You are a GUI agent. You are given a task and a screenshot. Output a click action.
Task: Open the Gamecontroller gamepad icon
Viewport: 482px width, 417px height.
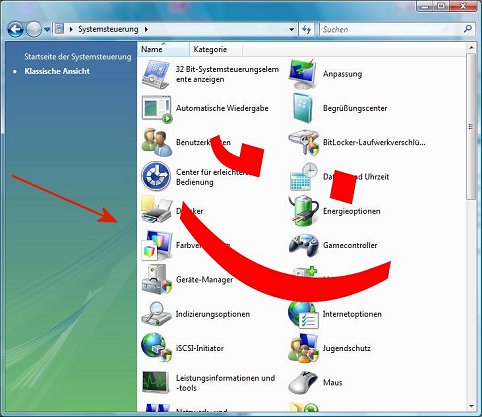(303, 246)
